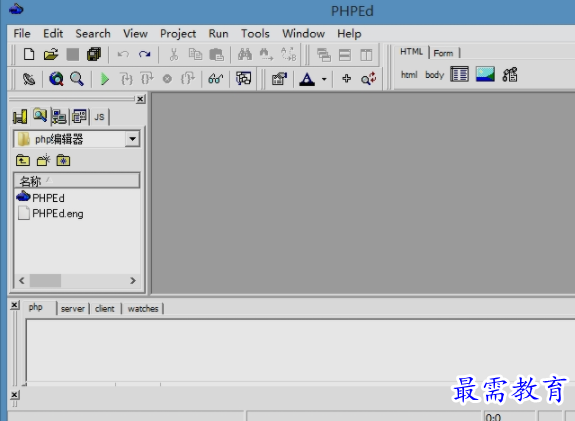Select first yellow workspace tab icon in side panel
Screen dimensions: 575x421
click(x=20, y=117)
